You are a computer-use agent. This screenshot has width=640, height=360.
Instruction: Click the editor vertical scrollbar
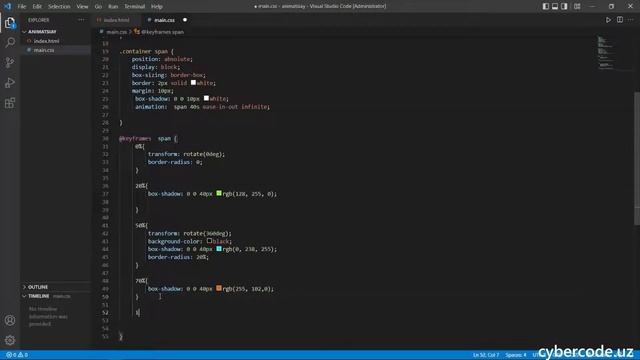637,158
